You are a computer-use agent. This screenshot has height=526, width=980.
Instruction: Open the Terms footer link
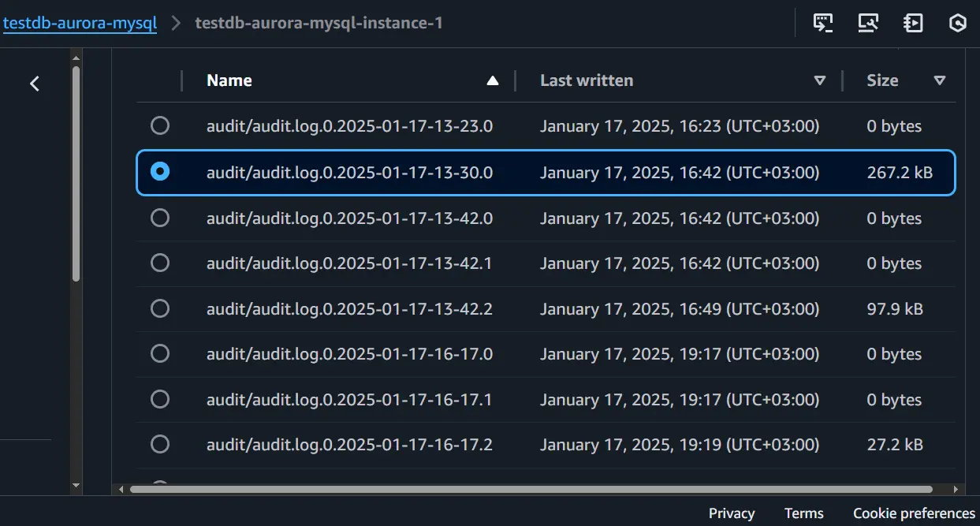[803, 513]
